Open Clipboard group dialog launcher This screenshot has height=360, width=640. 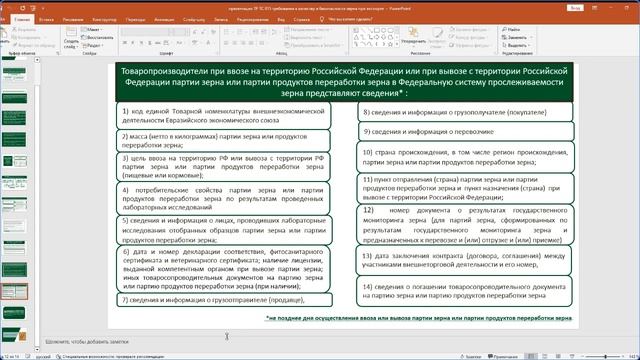[x=58, y=53]
